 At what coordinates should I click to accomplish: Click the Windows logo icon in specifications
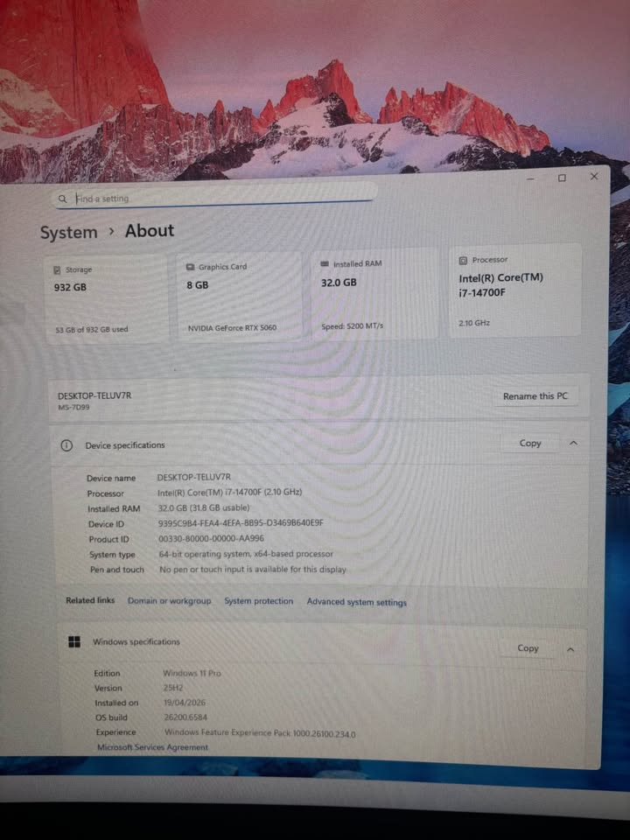pos(74,641)
